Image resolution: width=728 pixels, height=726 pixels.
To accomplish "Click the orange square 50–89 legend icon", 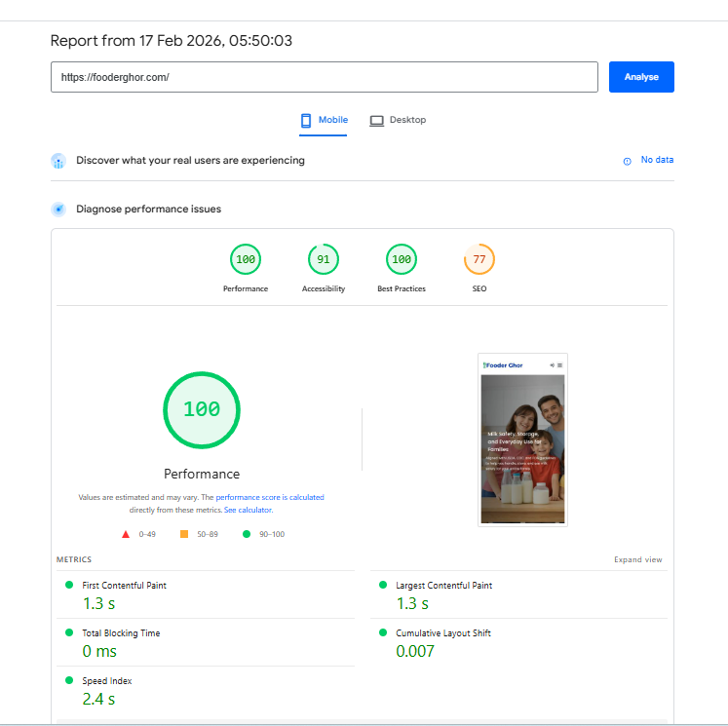I will [184, 534].
